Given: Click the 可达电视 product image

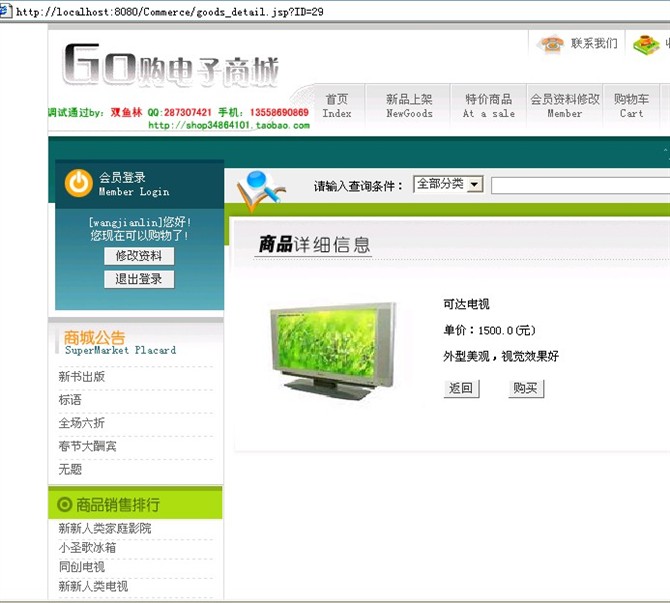Looking at the screenshot, I should pos(332,351).
